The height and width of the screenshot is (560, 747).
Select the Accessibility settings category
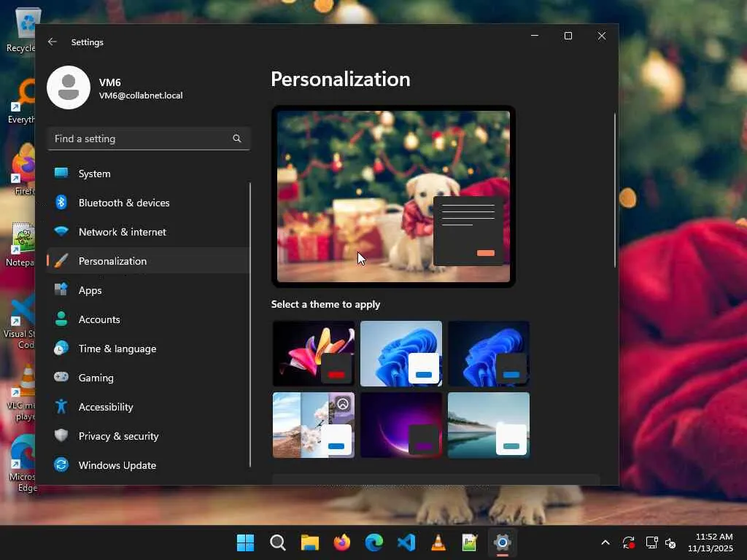[x=106, y=407]
